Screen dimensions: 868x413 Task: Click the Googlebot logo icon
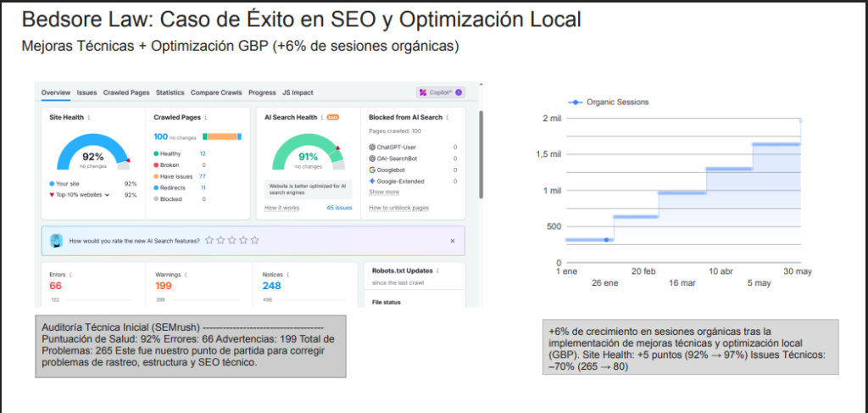(x=373, y=170)
